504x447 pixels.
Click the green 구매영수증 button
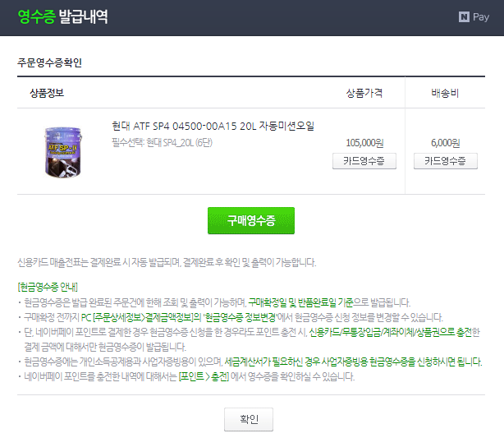pyautogui.click(x=251, y=220)
